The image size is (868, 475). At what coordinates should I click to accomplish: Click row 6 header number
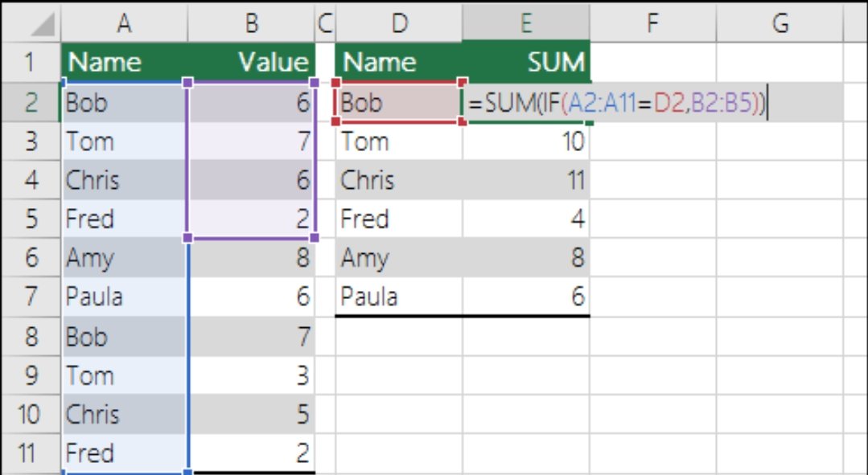click(x=30, y=259)
